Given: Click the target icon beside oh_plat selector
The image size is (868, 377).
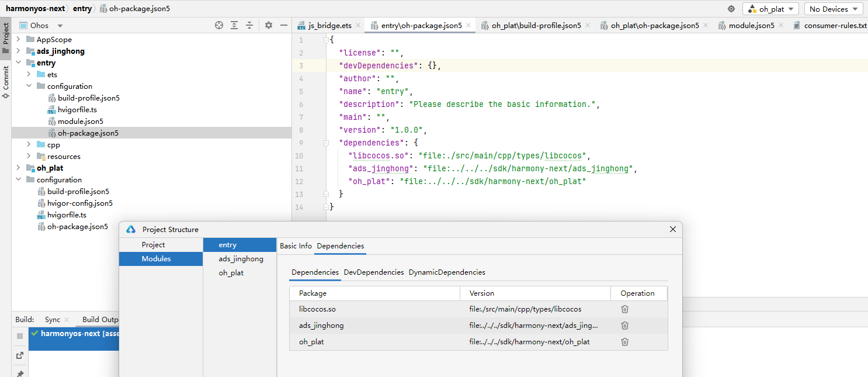Looking at the screenshot, I should 731,9.
